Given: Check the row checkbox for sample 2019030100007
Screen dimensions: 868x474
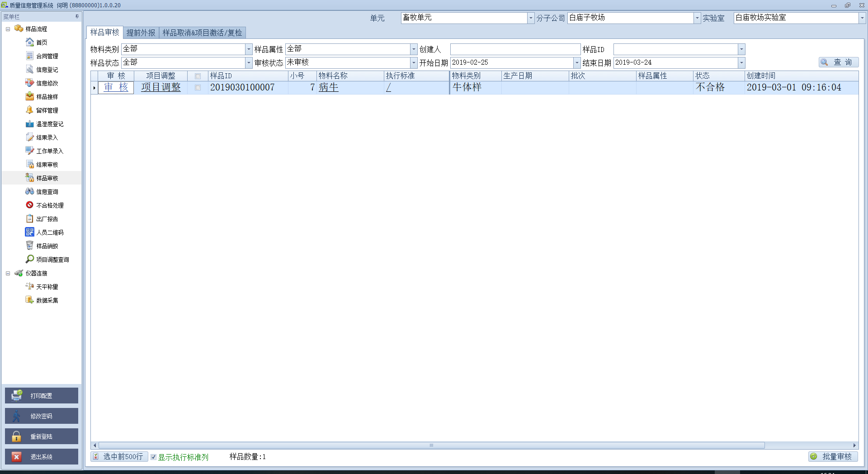Looking at the screenshot, I should tap(198, 88).
